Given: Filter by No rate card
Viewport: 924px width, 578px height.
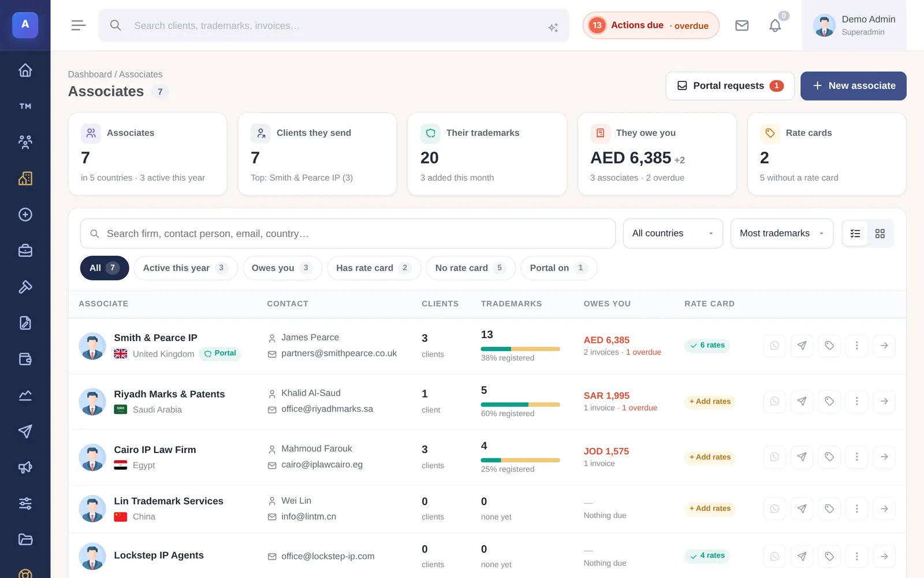Looking at the screenshot, I should [471, 268].
